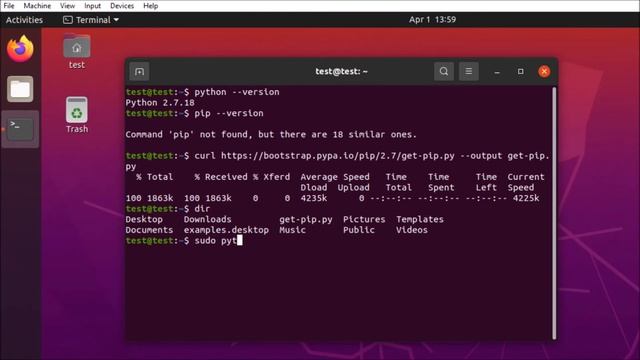Select the Terminal dock icon

pos(20,129)
